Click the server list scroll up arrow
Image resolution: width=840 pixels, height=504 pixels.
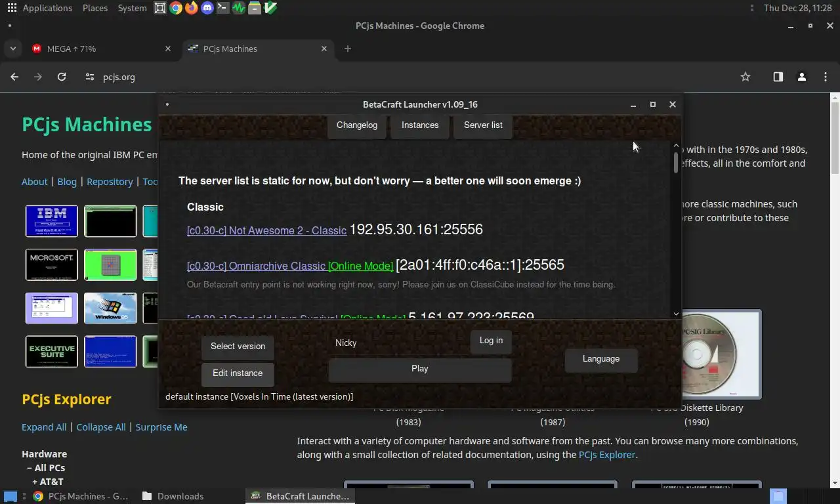click(676, 145)
